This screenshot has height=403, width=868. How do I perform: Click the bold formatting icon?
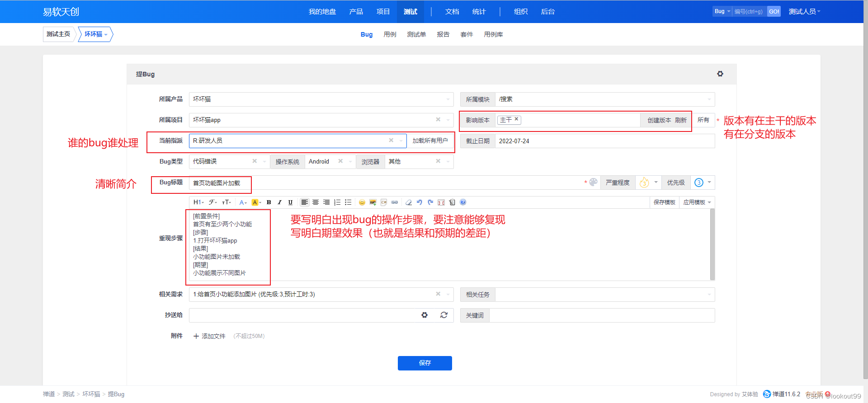(x=269, y=202)
